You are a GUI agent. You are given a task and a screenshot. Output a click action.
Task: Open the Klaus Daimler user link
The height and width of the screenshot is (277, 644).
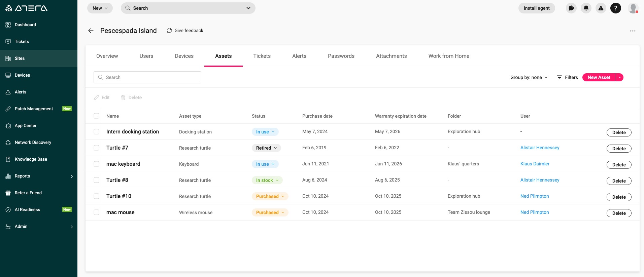(x=535, y=164)
